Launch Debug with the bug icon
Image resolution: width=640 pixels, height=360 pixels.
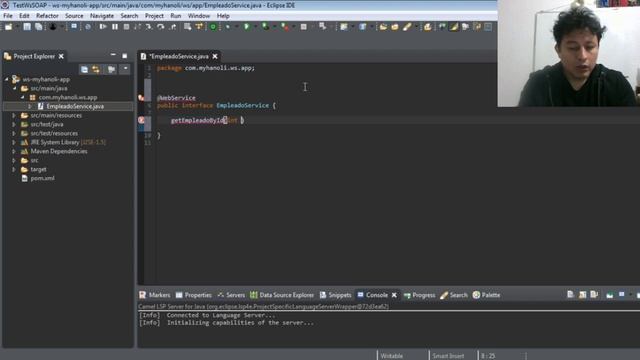(228, 27)
